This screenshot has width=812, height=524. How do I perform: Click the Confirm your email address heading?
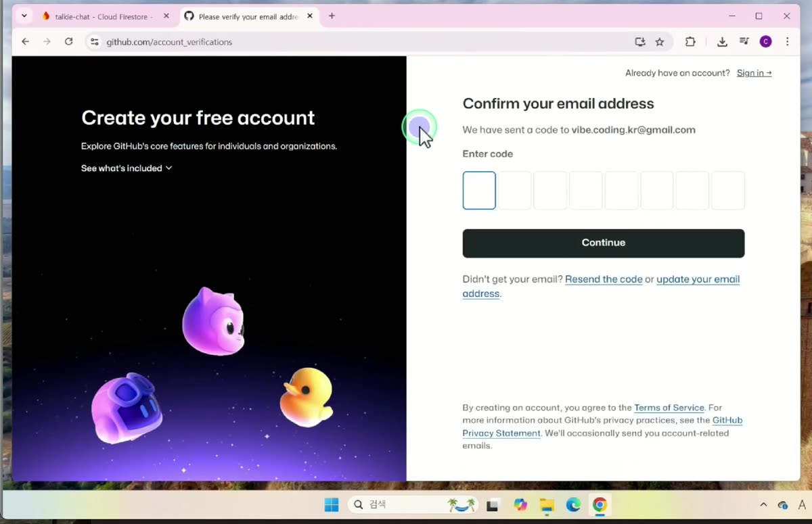click(x=558, y=104)
